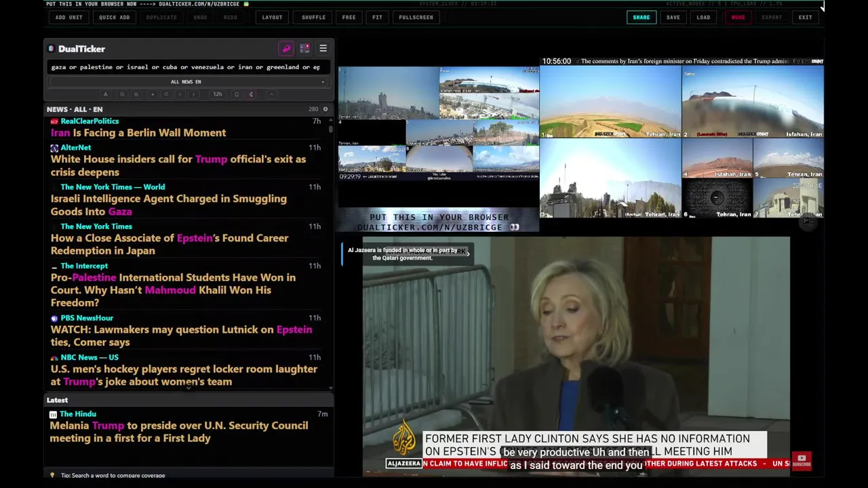Image resolution: width=868 pixels, height=488 pixels.
Task: Click 'NBC News — US' source name
Action: coord(90,357)
